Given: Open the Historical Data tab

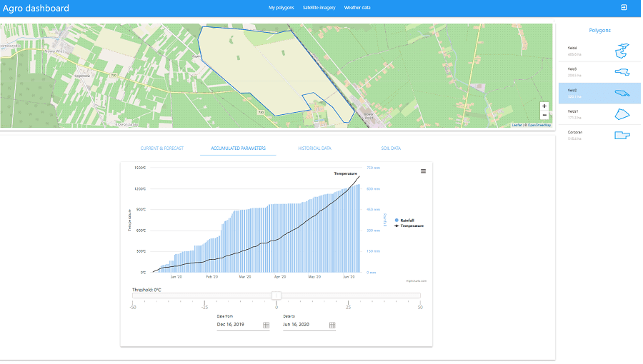Looking at the screenshot, I should [314, 148].
